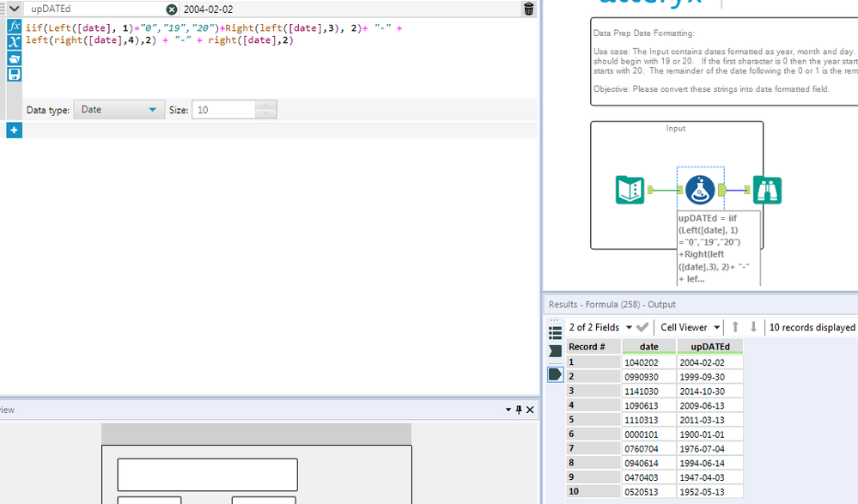Click the 10 records displayed status text
The height and width of the screenshot is (504, 858).
tap(812, 327)
